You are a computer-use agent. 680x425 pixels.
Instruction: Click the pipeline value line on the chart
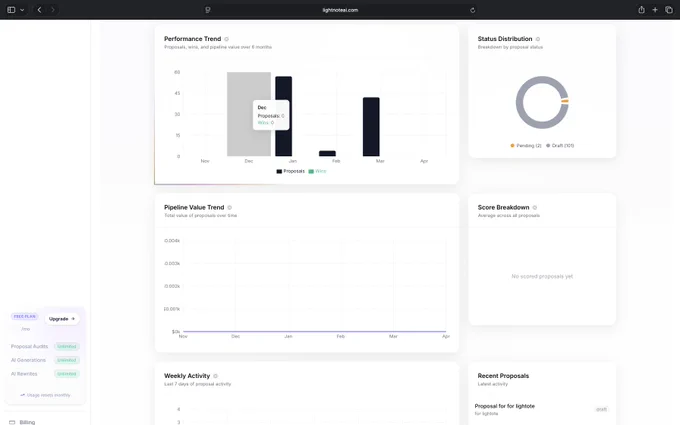[x=314, y=332]
